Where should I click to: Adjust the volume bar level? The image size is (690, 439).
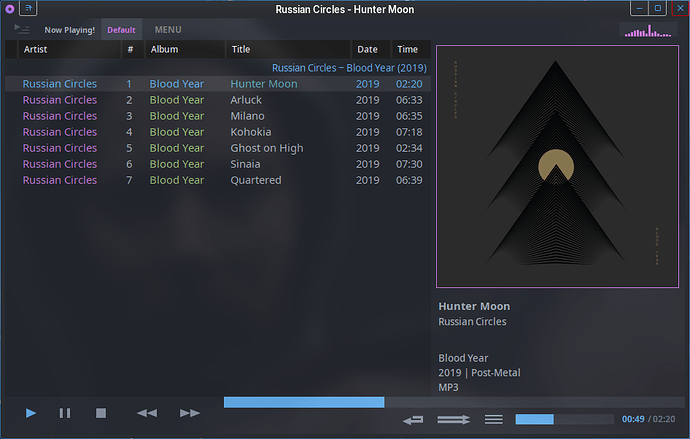coord(565,419)
